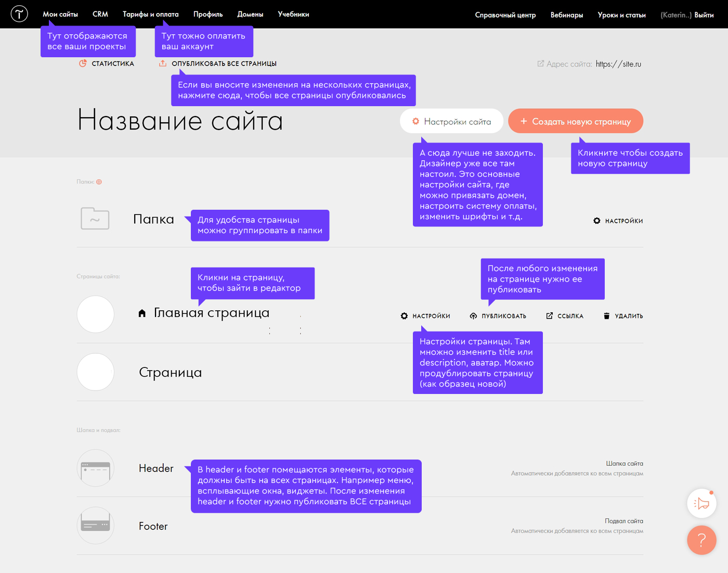Click the home icon beside Главная страница
This screenshot has height=573, width=728.
pyautogui.click(x=142, y=313)
